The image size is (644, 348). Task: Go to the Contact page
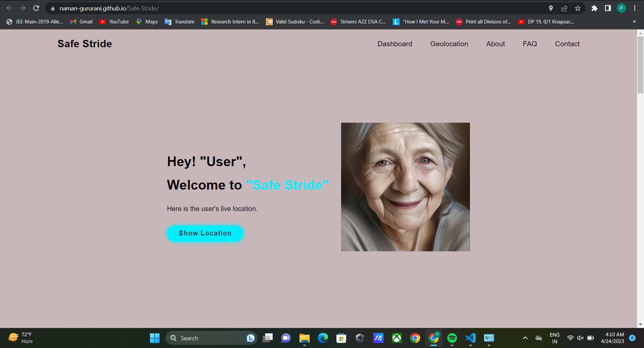pyautogui.click(x=567, y=44)
